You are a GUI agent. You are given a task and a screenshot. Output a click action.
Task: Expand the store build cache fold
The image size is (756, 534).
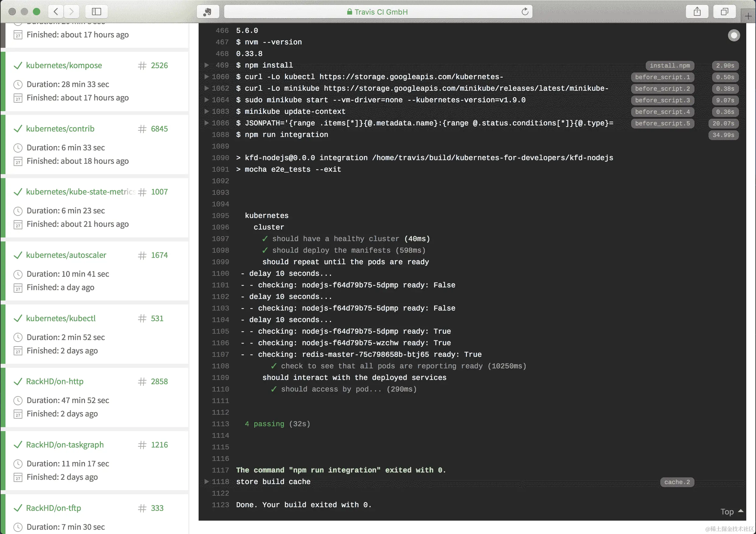(207, 481)
